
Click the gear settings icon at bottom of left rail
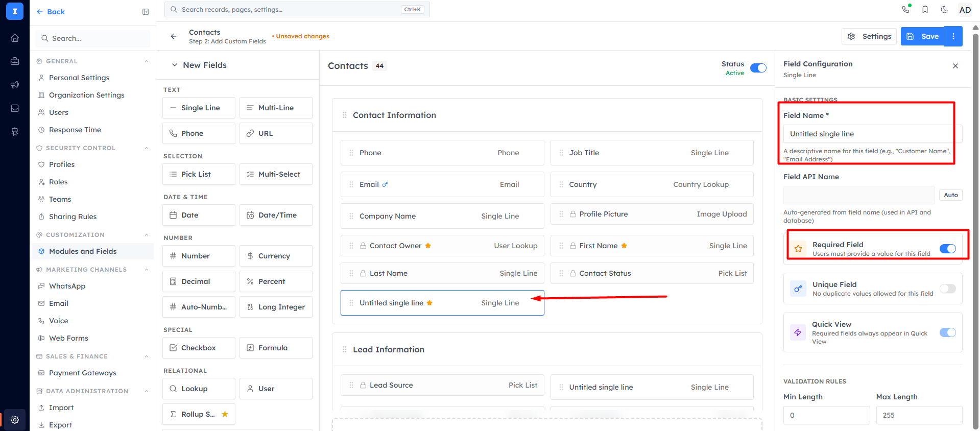pos(15,420)
